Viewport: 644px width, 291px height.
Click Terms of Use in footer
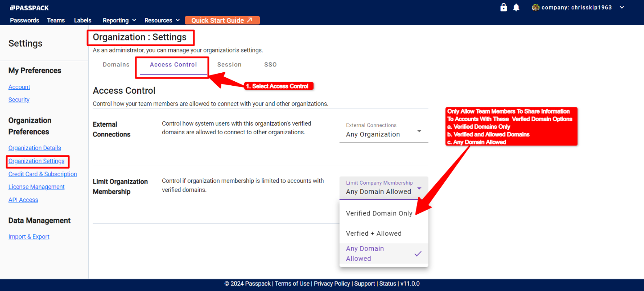292,284
